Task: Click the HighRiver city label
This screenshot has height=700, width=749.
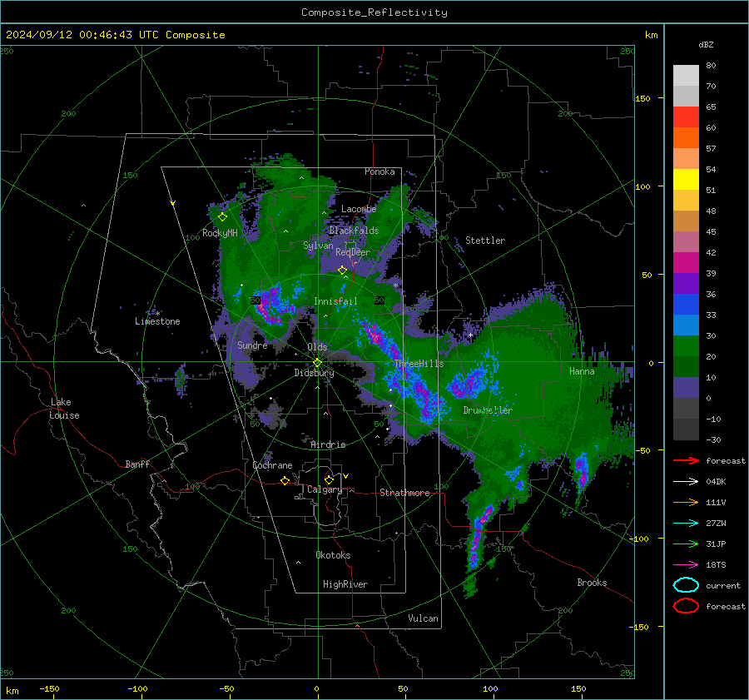Action: pos(345,584)
